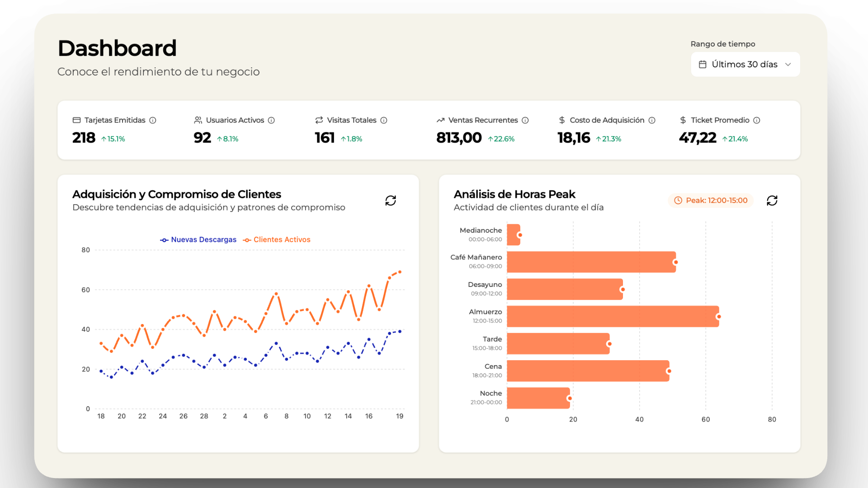Select the Dashboard heading
This screenshot has height=488, width=868.
coord(117,47)
